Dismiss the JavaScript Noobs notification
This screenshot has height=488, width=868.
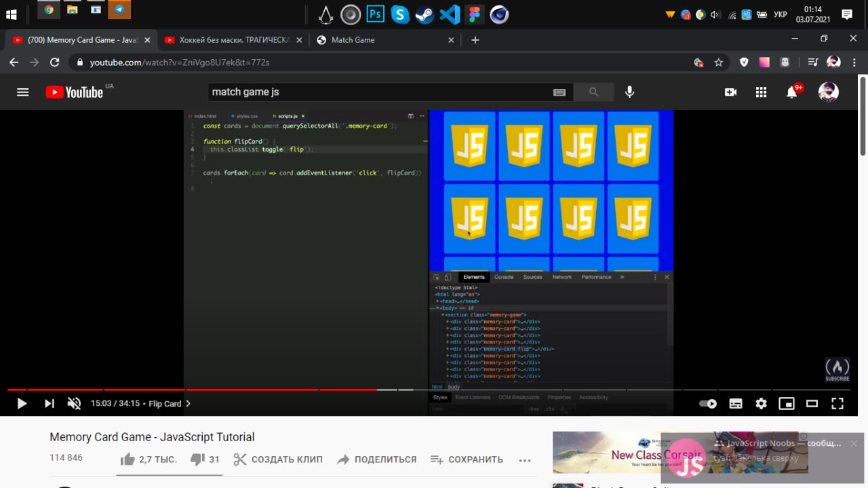pyautogui.click(x=854, y=443)
